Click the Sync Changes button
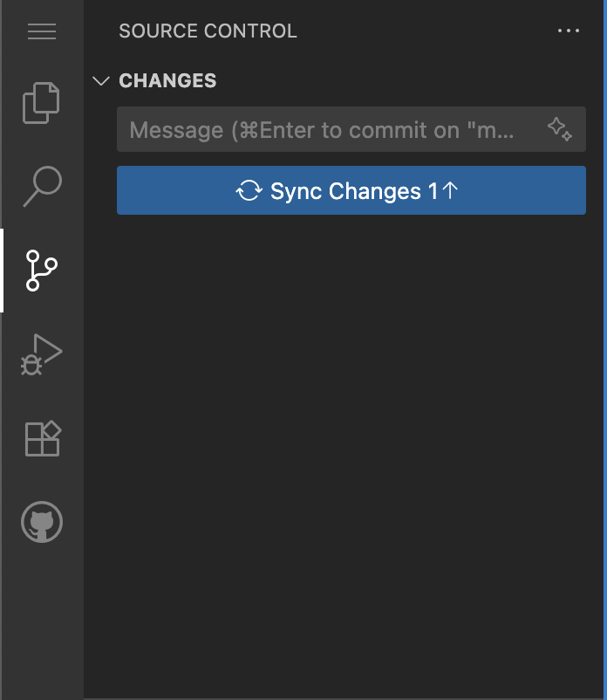607x700 pixels. coord(351,190)
